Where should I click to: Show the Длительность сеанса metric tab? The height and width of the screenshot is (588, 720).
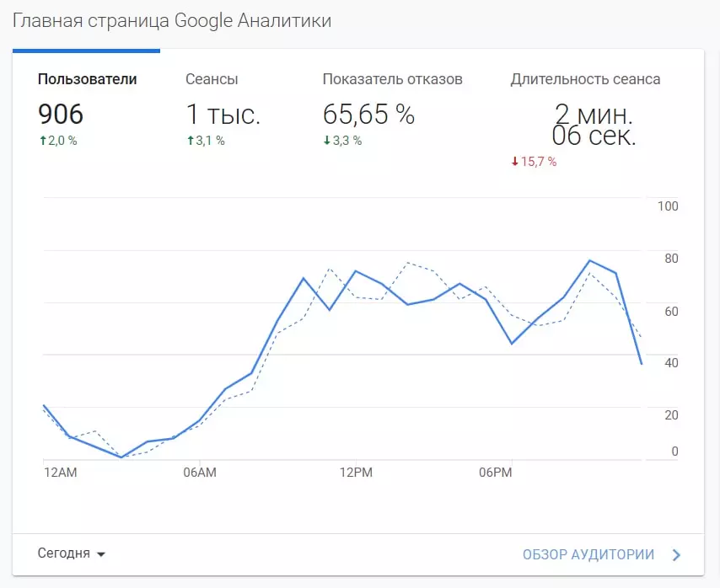(x=585, y=79)
